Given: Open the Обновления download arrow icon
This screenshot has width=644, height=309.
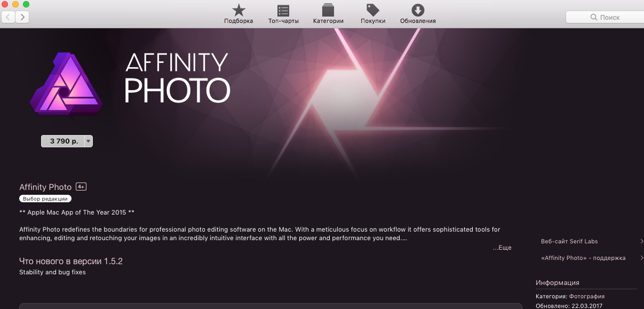Looking at the screenshot, I should 418,10.
